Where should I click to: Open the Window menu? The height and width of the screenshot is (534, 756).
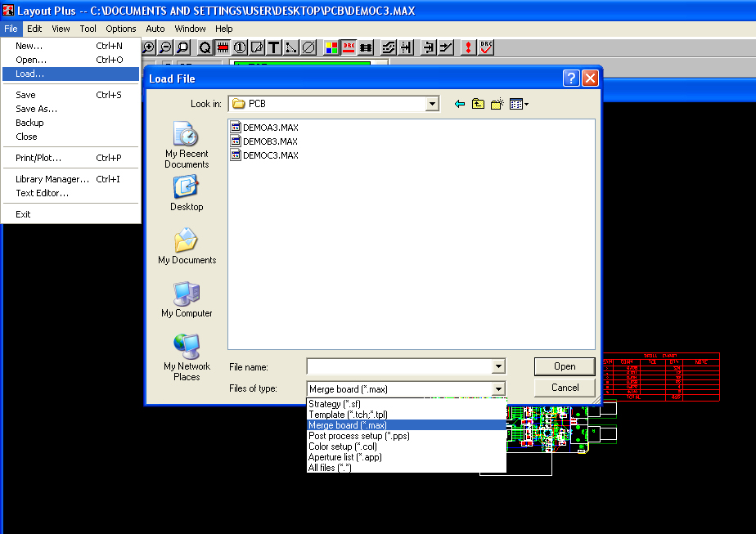tap(190, 29)
